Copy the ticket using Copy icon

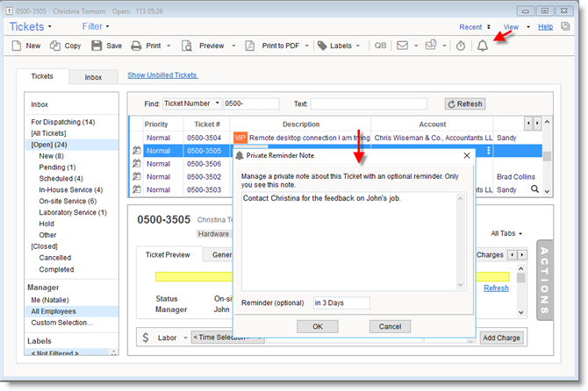click(x=63, y=46)
